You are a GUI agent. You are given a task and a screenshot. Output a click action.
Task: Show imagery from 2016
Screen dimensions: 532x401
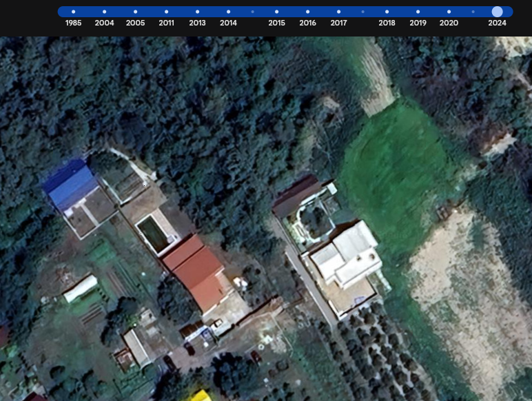point(307,12)
